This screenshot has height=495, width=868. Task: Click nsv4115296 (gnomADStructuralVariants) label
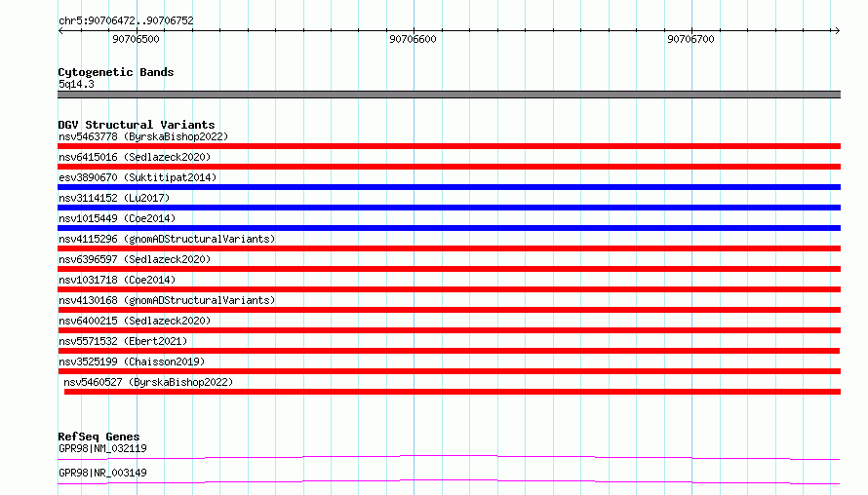point(167,239)
